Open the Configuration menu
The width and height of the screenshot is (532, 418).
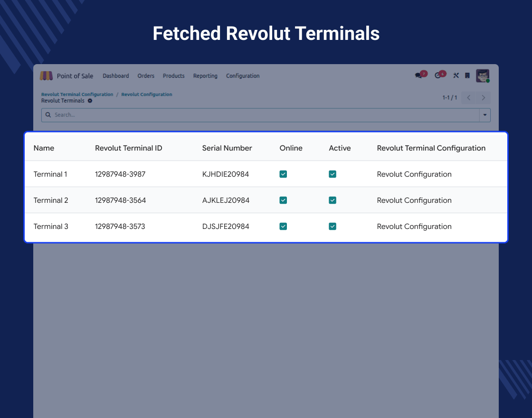coord(243,76)
